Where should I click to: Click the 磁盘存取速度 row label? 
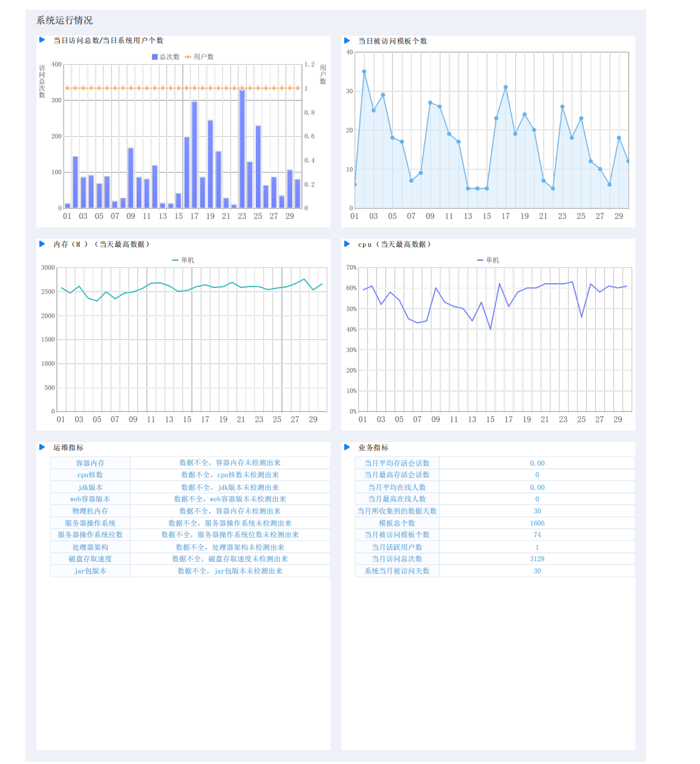pos(90,559)
